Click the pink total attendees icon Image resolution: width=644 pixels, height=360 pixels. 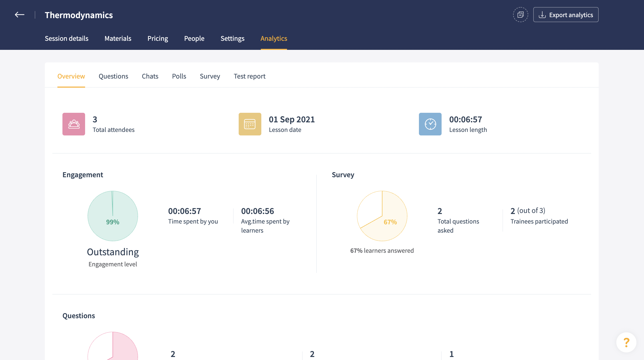click(74, 124)
